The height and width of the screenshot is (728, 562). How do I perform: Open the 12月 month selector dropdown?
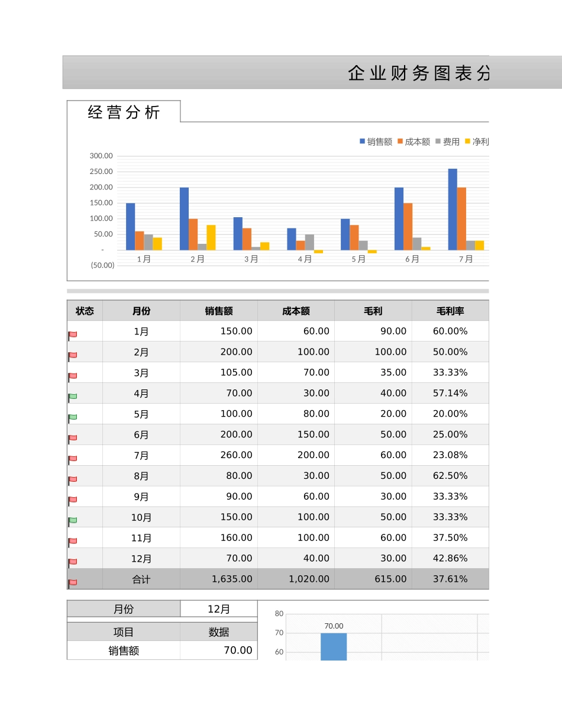coord(218,608)
